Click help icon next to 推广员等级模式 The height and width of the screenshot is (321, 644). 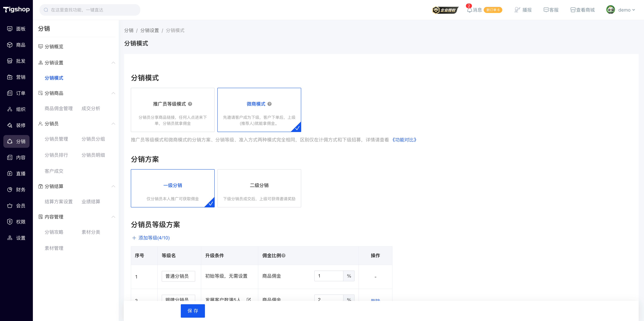[190, 104]
